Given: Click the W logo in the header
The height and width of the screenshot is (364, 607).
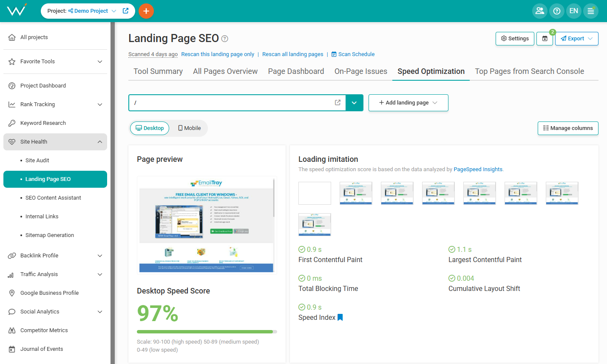Looking at the screenshot, I should [x=17, y=10].
